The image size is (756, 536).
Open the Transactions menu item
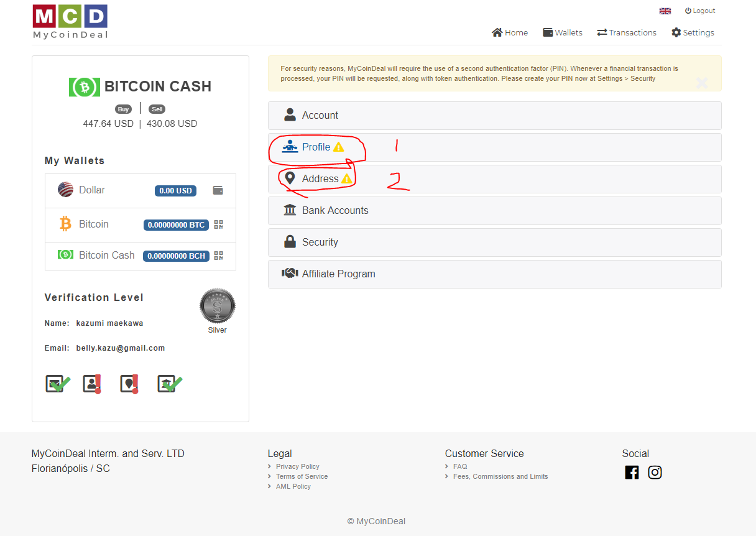click(x=627, y=33)
